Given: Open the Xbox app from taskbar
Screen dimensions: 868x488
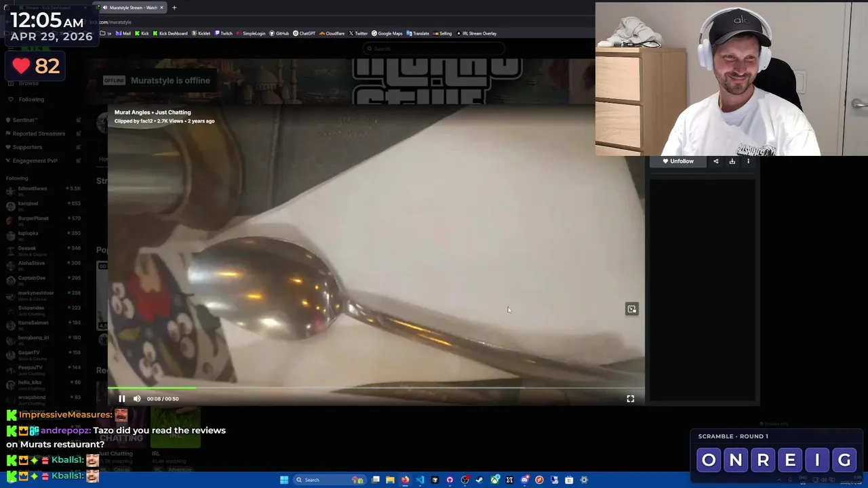Looking at the screenshot, I should (x=495, y=480).
